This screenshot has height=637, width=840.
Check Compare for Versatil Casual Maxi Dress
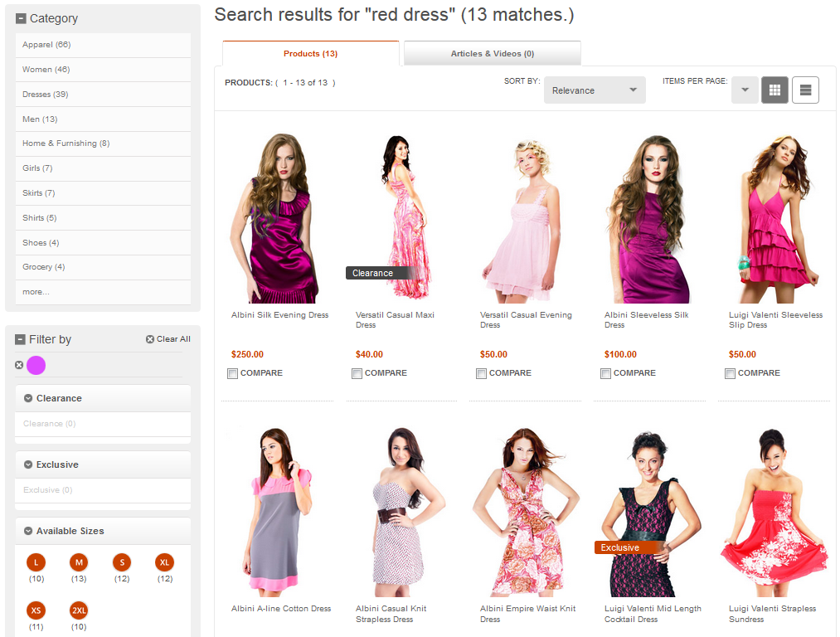(x=357, y=373)
